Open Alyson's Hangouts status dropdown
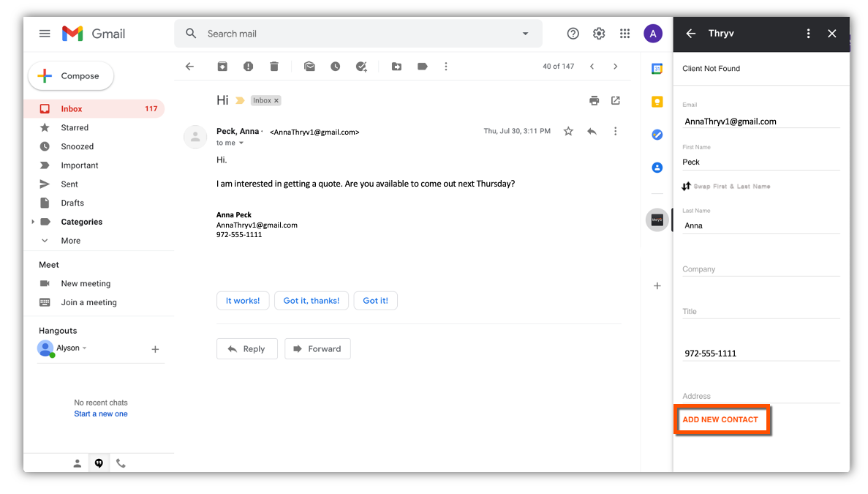Viewport: 868px width, 494px height. pyautogui.click(x=84, y=348)
